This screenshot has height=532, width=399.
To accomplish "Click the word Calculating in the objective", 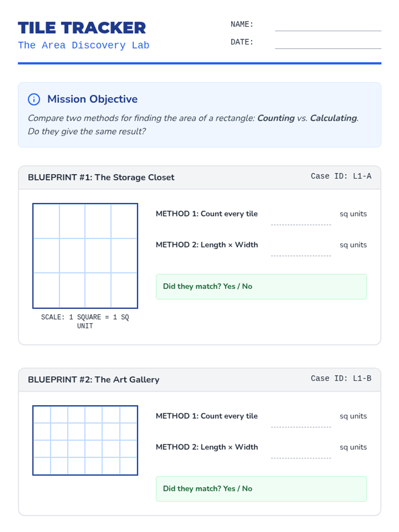I will point(333,118).
